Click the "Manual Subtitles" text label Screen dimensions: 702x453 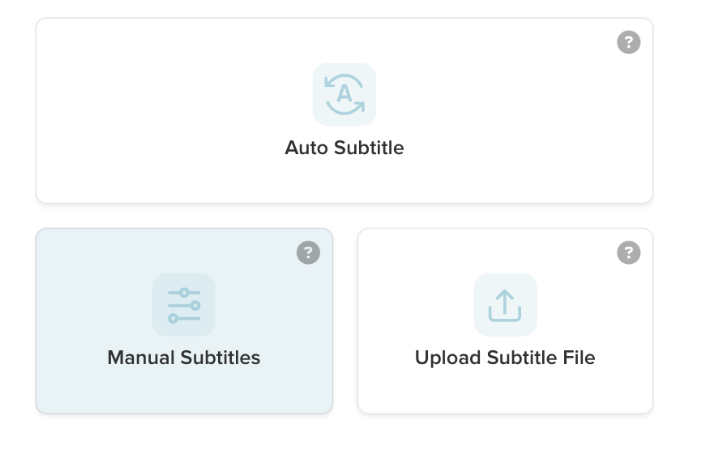pyautogui.click(x=184, y=358)
